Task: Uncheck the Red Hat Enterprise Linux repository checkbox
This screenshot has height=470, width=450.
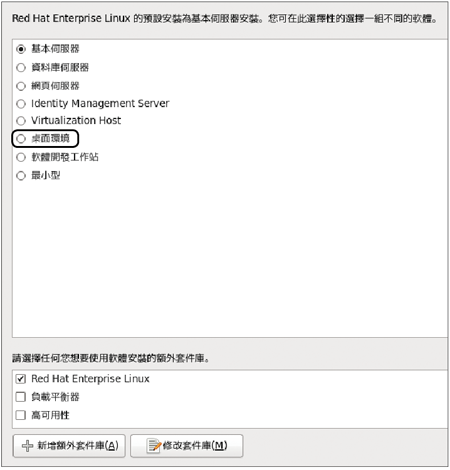Action: [21, 379]
